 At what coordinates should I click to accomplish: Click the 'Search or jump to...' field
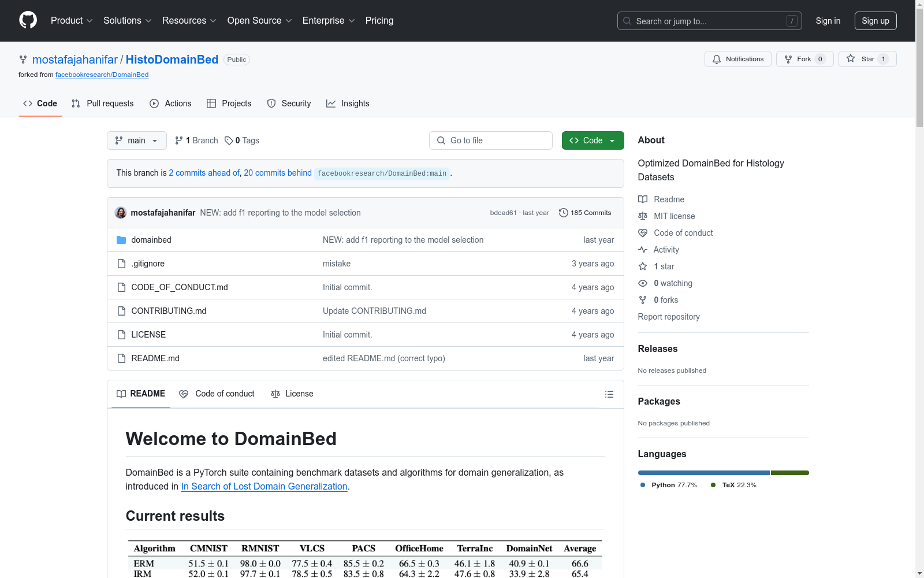pyautogui.click(x=710, y=21)
